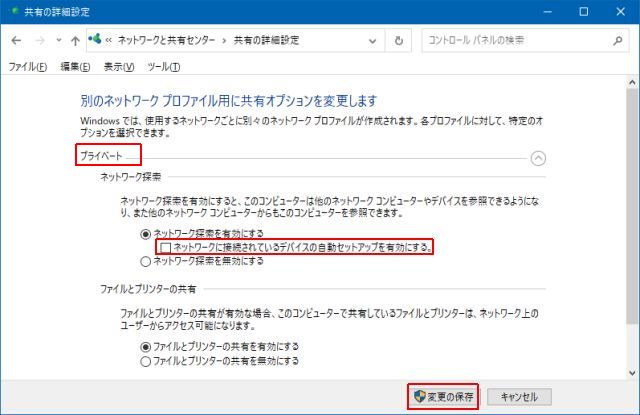The height and width of the screenshot is (415, 640).
Task: Open the ファイル(F) menu
Action: click(28, 66)
